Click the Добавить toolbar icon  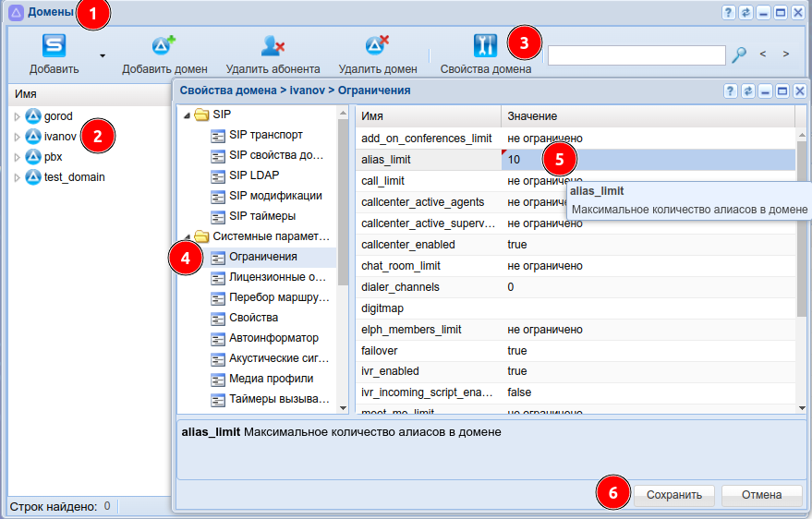54,46
